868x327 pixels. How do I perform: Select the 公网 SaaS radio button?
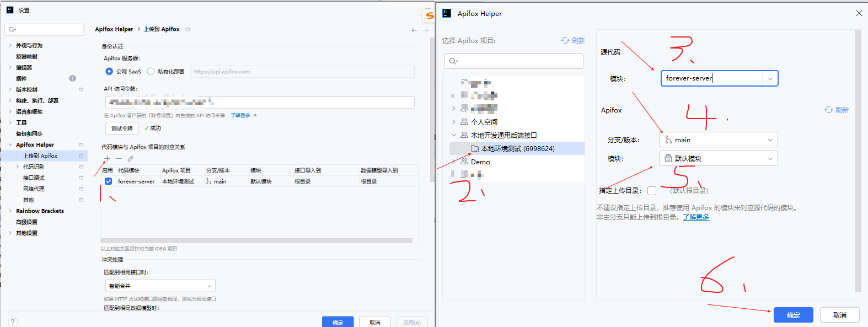109,71
